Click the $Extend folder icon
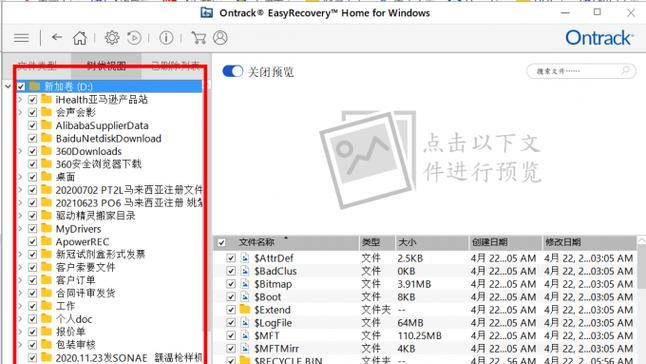This screenshot has width=646, height=364. tap(245, 309)
